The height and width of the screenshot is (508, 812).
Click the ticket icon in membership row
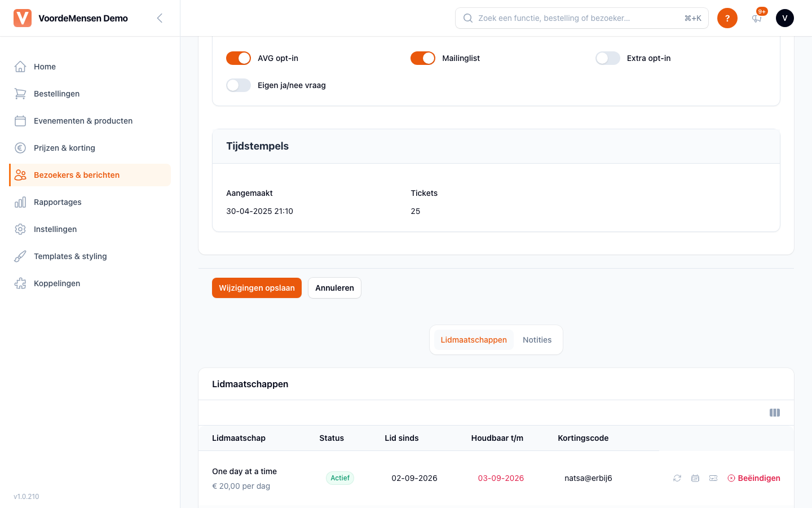click(x=713, y=478)
